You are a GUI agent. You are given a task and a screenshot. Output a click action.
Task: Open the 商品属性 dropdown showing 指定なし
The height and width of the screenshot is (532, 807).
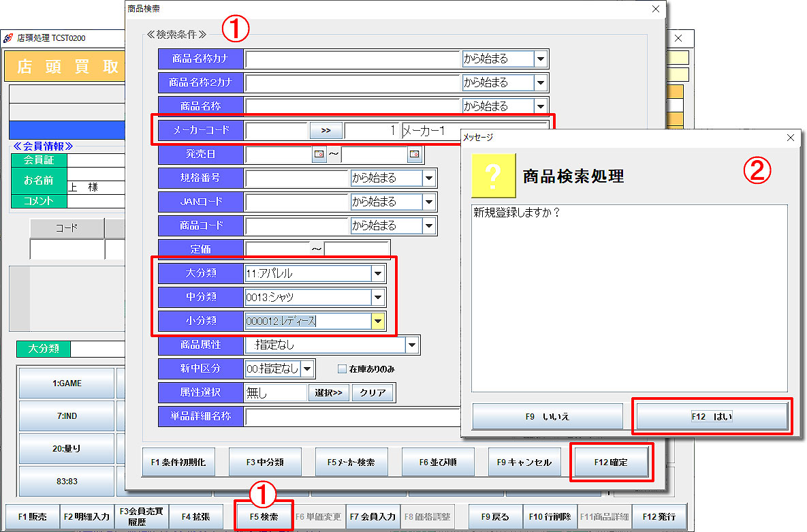[x=412, y=345]
